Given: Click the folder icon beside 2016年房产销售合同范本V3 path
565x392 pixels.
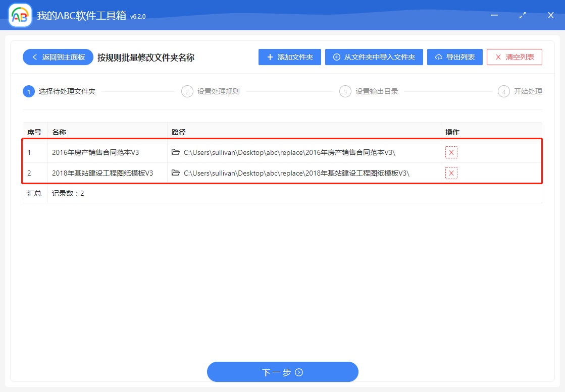Looking at the screenshot, I should (174, 151).
